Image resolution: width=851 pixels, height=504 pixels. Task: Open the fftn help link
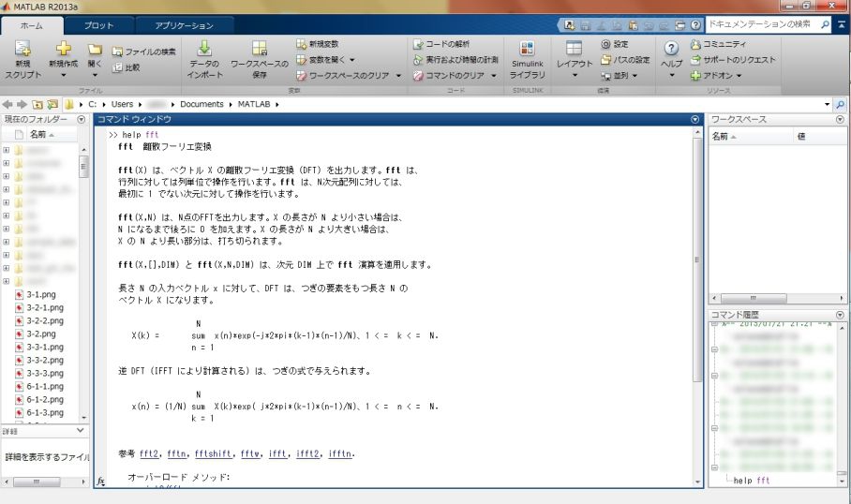click(x=176, y=453)
